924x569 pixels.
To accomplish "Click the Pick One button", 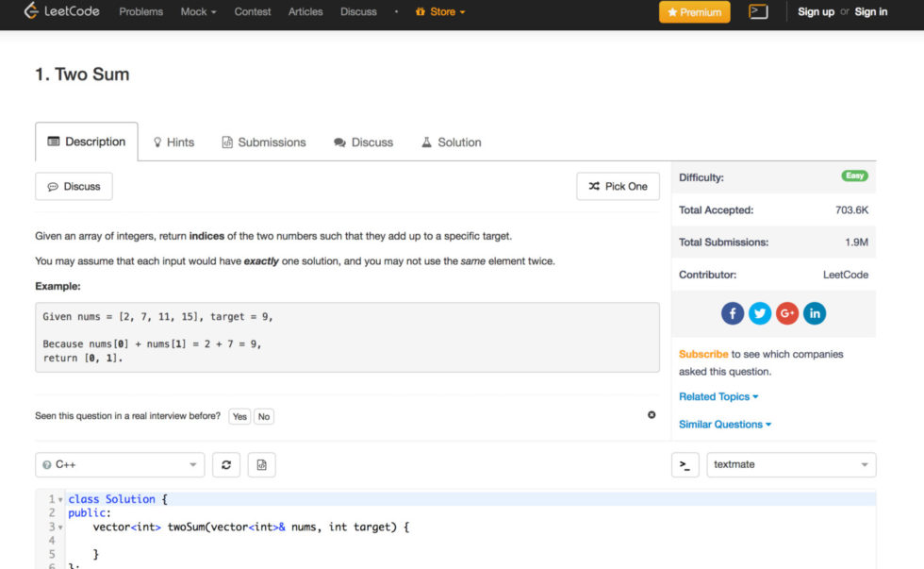I will point(618,187).
